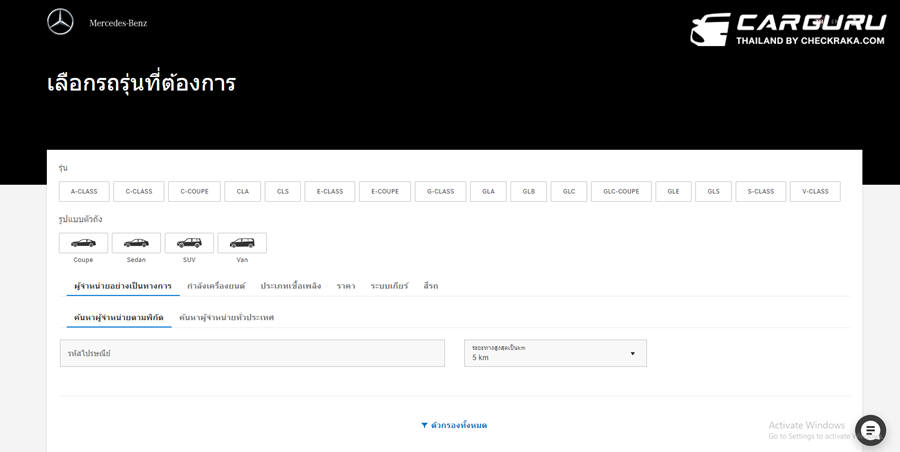Pick the Van body type icon
This screenshot has height=452, width=900.
pos(242,243)
